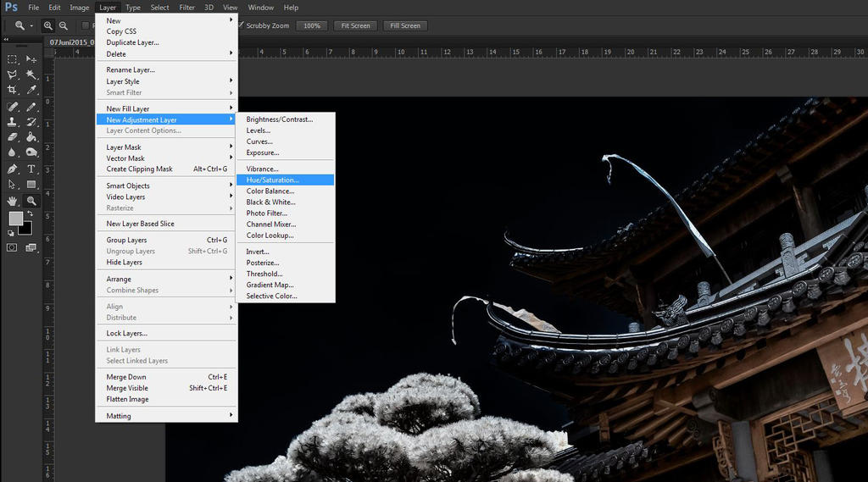This screenshot has height=482, width=868.
Task: Click the 100% zoom button
Action: coord(312,25)
